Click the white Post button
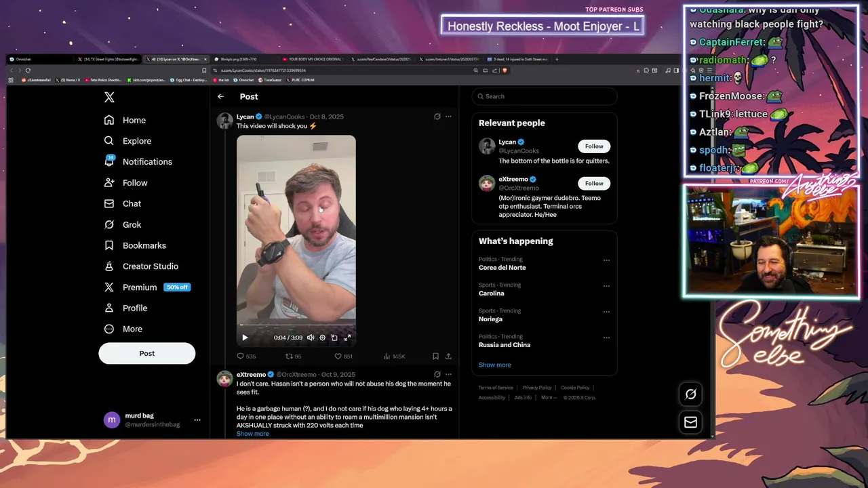 coord(147,353)
